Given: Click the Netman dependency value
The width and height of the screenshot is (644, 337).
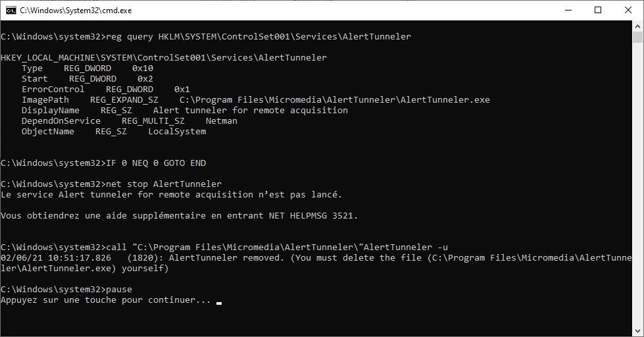Looking at the screenshot, I should 221,121.
